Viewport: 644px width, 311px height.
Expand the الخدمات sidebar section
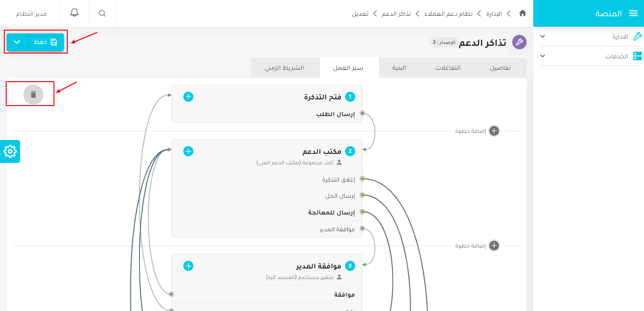tap(591, 56)
